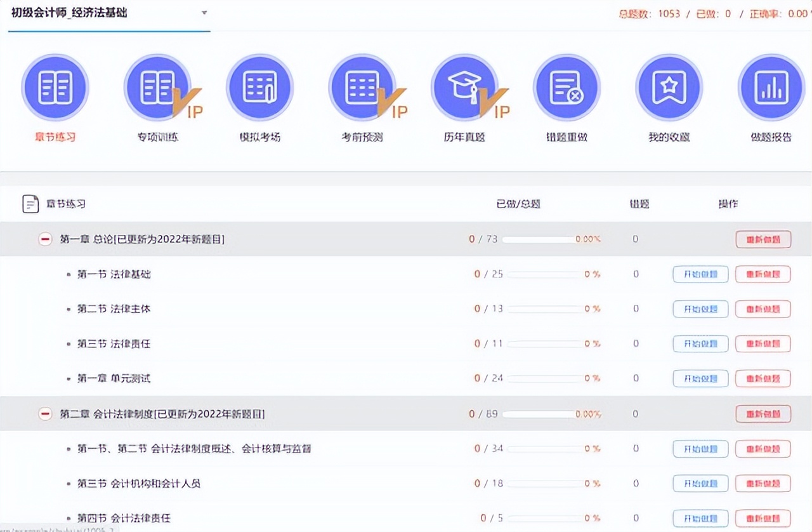Screen dimensions: 812x532
Task: View the 做题报告 report icon
Action: [771, 88]
